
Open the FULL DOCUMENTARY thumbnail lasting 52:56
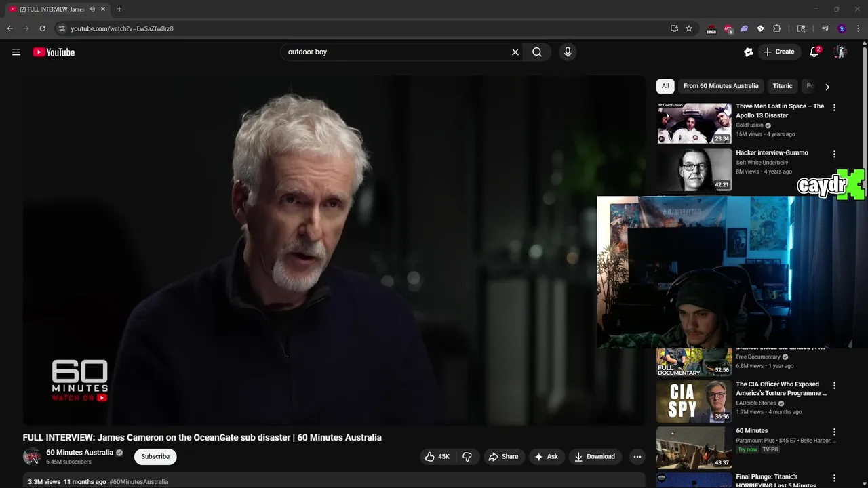[694, 362]
